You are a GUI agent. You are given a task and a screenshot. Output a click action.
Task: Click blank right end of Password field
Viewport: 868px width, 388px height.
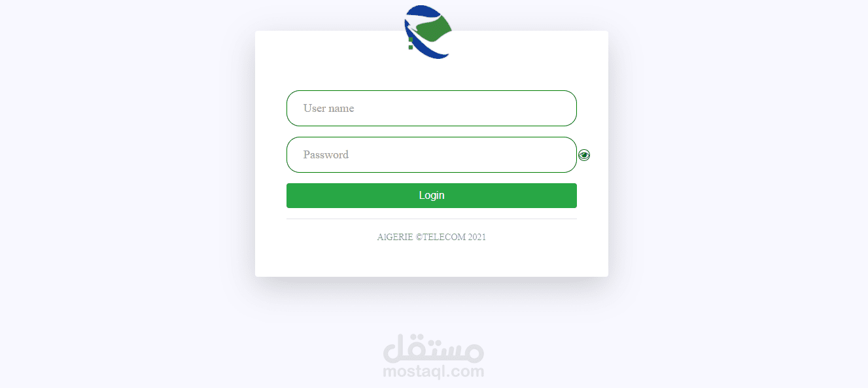[549, 155]
